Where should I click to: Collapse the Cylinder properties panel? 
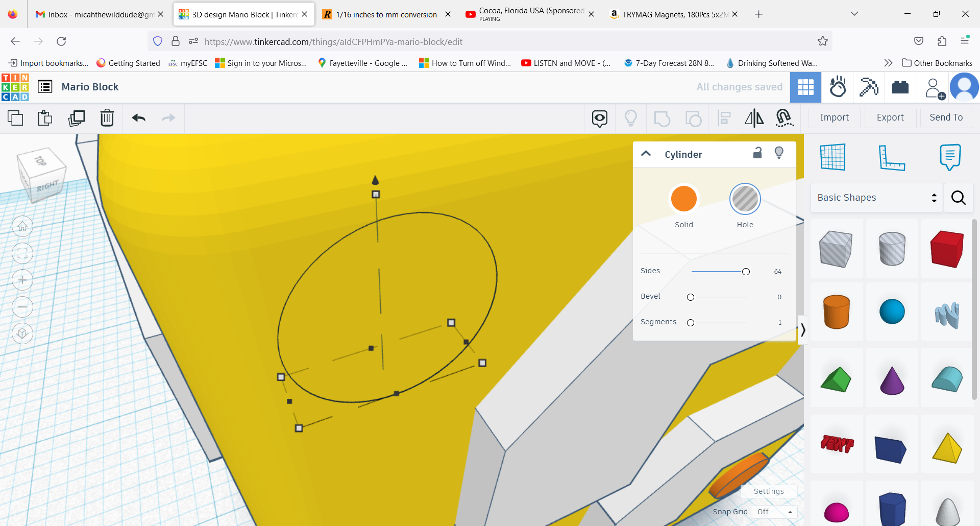coord(646,153)
